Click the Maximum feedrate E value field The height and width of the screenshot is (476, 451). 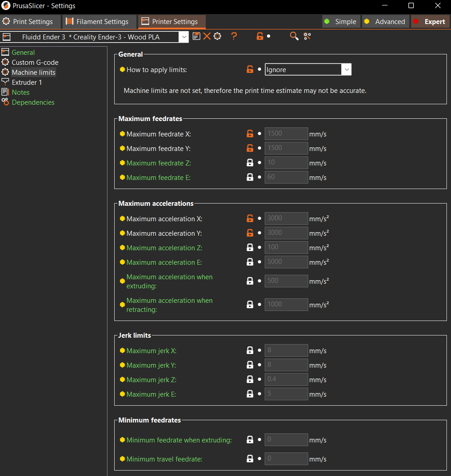pos(286,177)
